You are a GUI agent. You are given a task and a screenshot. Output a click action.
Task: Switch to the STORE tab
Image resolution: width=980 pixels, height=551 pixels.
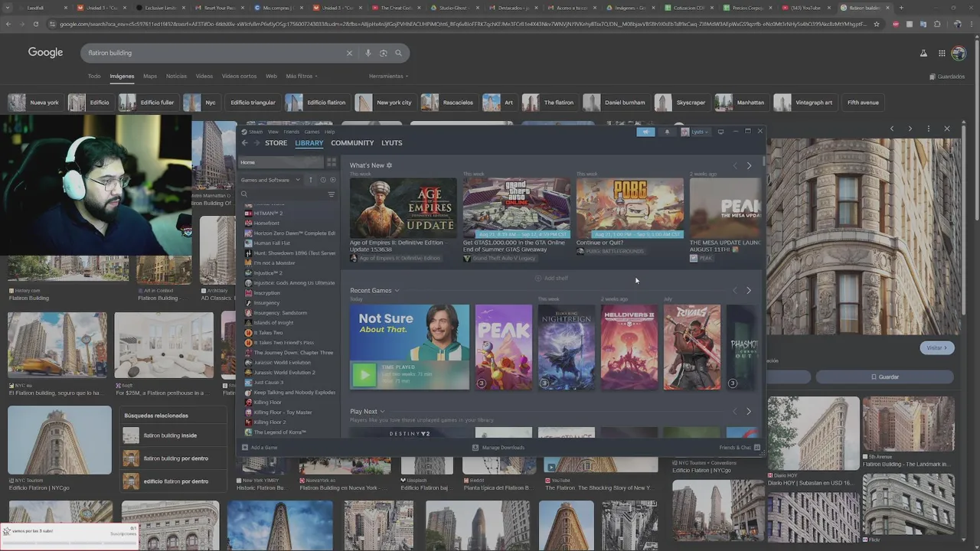[276, 143]
